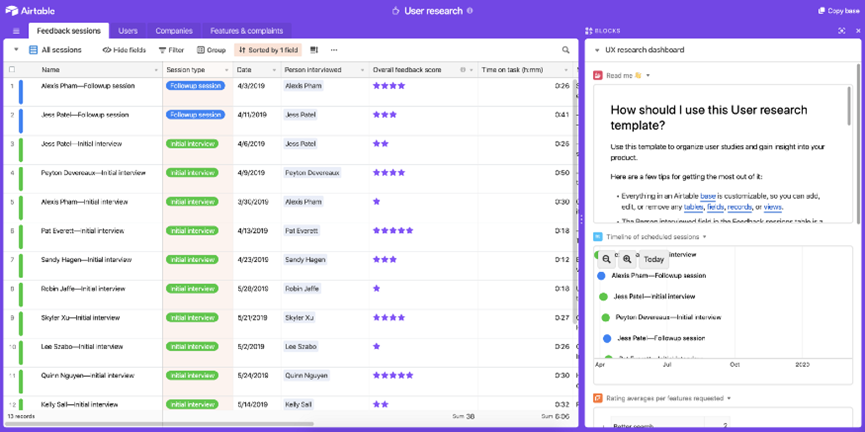Screen dimensions: 865x432
Task: Click the Skyler Xu person chip
Action: tap(300, 318)
